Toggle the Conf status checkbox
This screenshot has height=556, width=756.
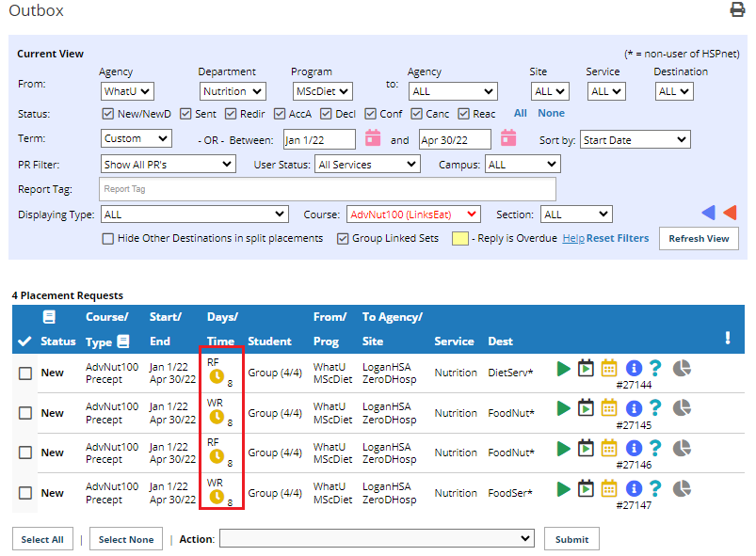click(x=370, y=114)
